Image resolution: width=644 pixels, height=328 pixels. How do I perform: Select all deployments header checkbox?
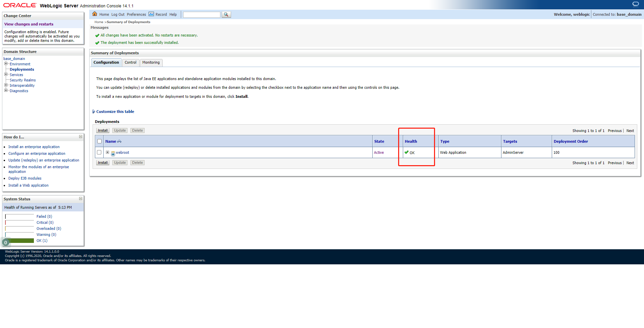[99, 141]
